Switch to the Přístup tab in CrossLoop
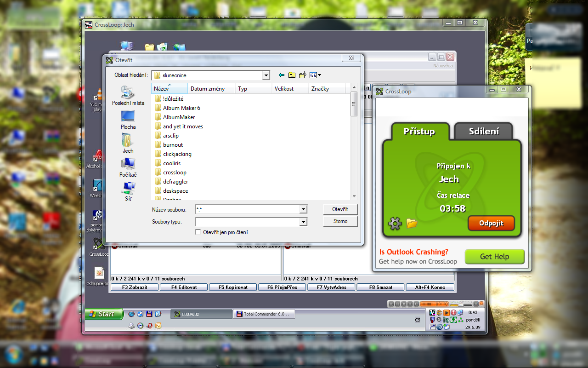 click(419, 132)
